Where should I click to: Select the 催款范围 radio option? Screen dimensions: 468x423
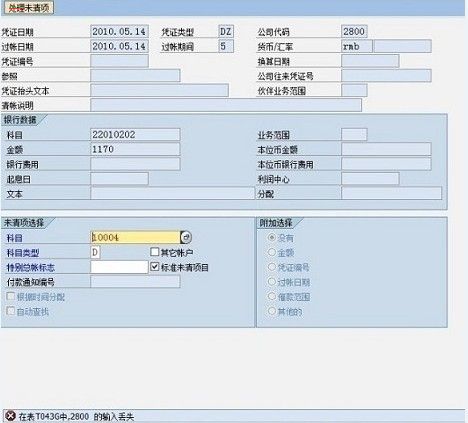pyautogui.click(x=272, y=296)
